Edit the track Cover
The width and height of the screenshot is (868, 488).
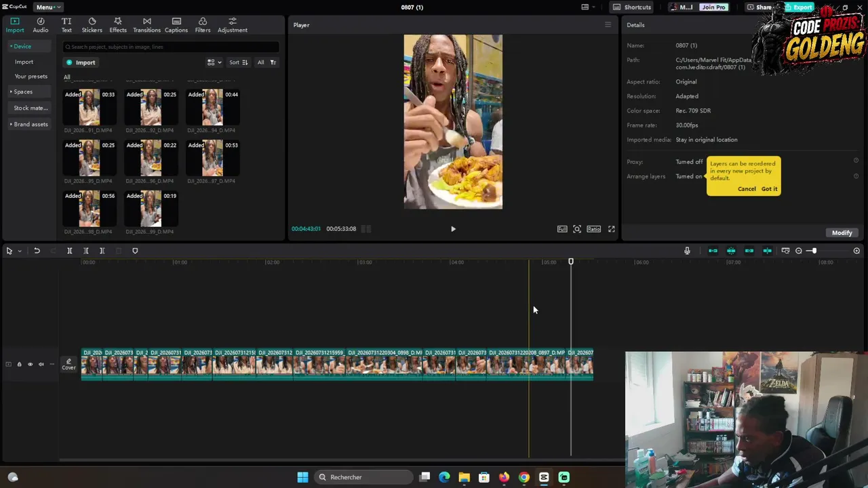[68, 365]
